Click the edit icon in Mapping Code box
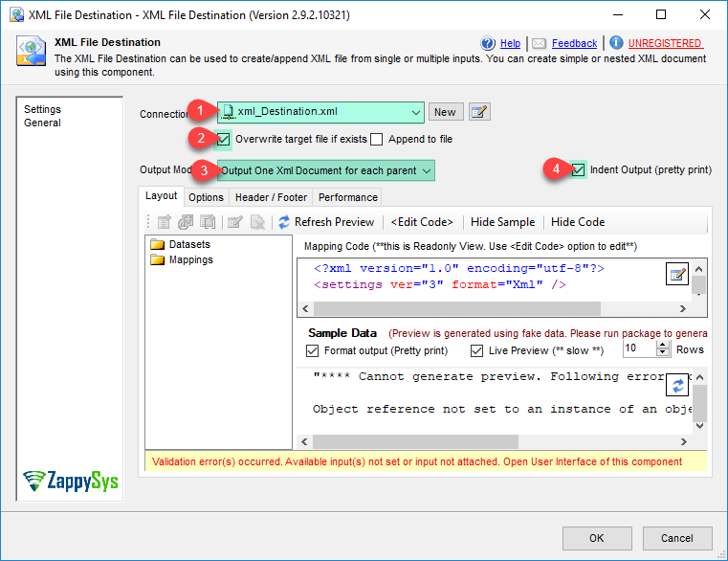This screenshot has width=728, height=561. [677, 275]
